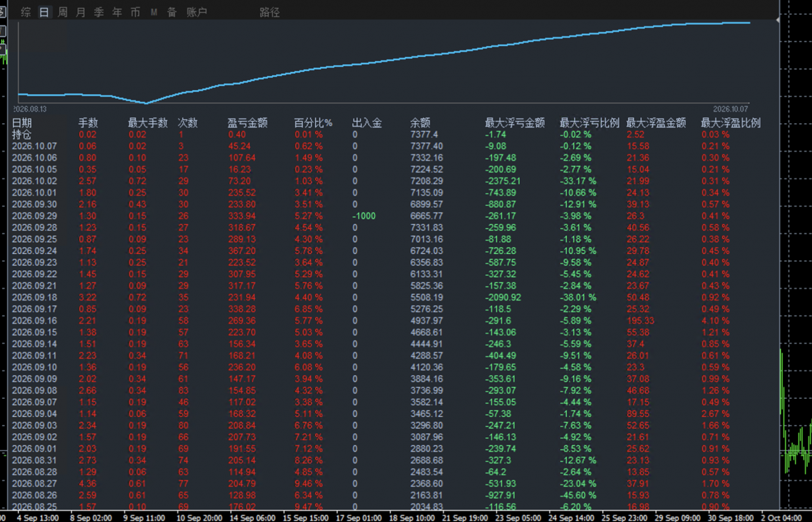Click the 百分比% column header

click(x=313, y=123)
